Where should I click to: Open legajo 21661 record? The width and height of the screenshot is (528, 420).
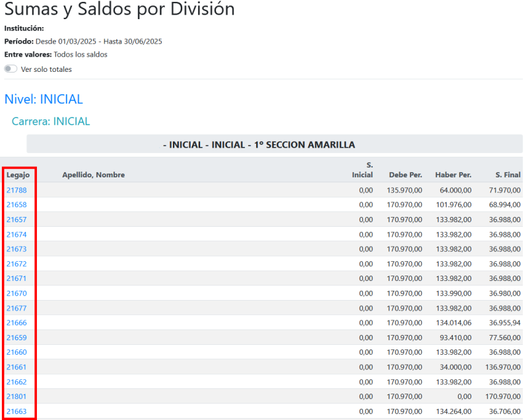16,367
